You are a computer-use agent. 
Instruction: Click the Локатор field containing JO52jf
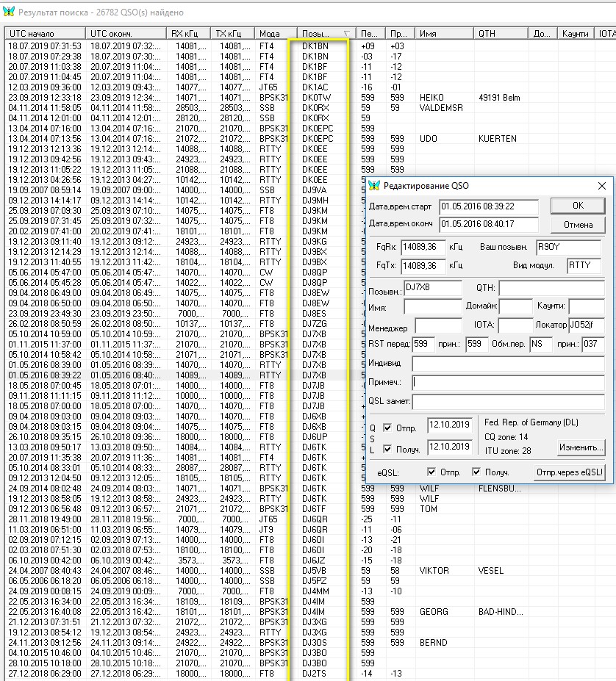point(586,325)
